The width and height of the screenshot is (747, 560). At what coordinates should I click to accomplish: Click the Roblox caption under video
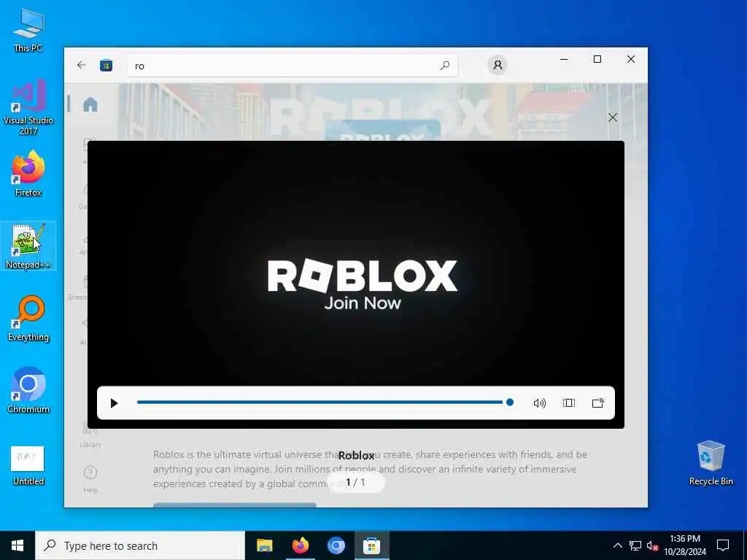[356, 456]
